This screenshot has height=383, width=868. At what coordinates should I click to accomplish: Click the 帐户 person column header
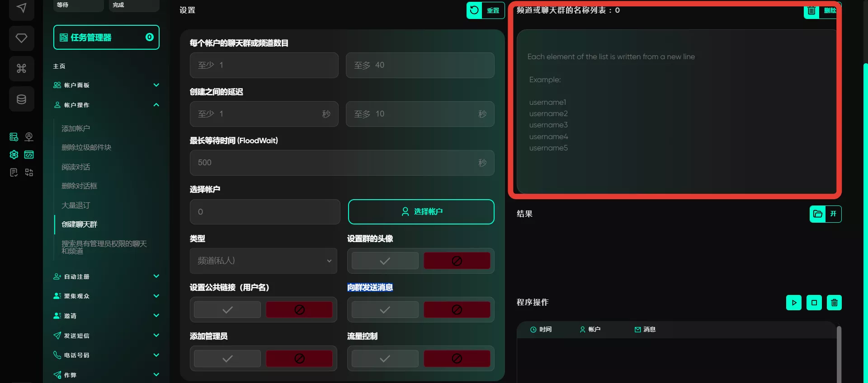[x=590, y=330]
